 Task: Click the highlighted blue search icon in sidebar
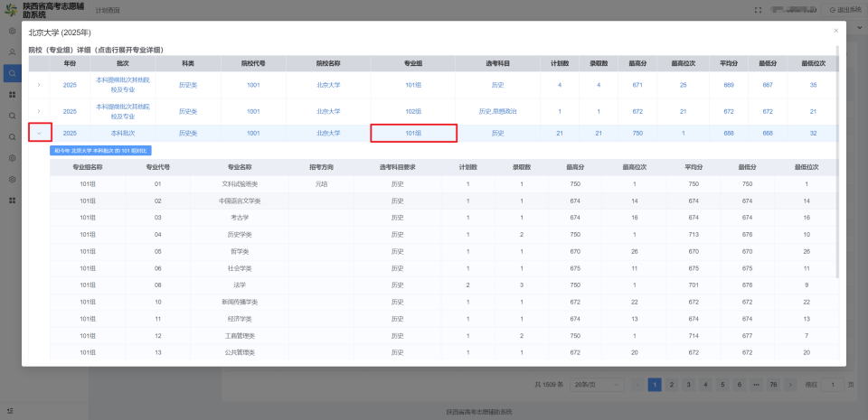point(12,73)
